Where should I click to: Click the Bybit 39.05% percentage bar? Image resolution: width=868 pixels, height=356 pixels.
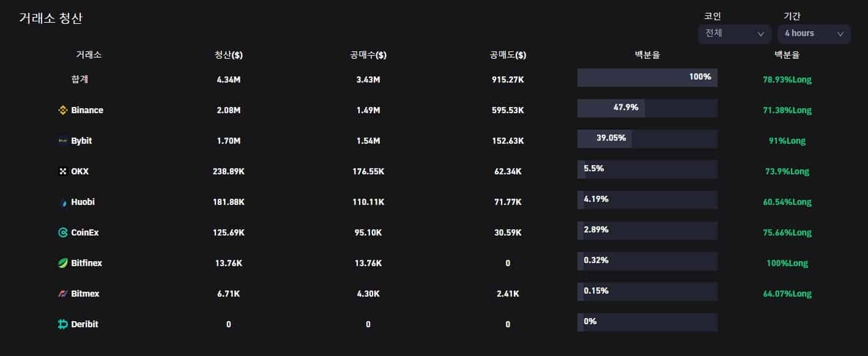coord(647,139)
